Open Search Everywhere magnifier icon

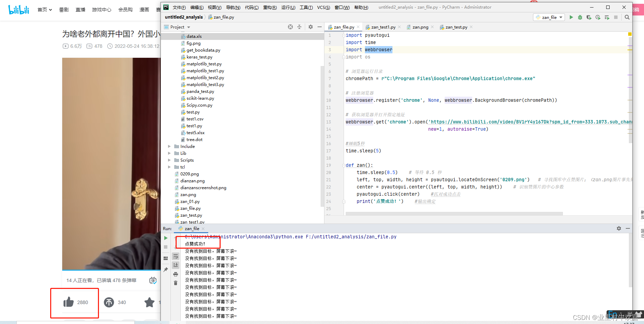point(627,17)
